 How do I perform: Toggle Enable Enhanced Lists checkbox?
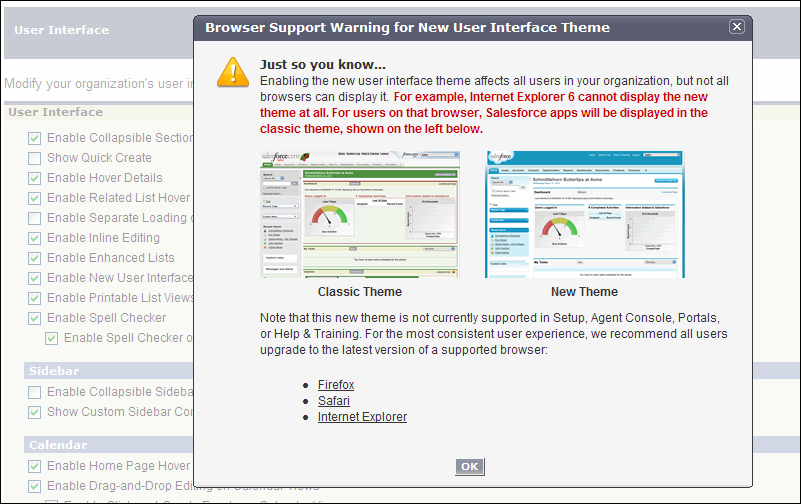[x=35, y=258]
